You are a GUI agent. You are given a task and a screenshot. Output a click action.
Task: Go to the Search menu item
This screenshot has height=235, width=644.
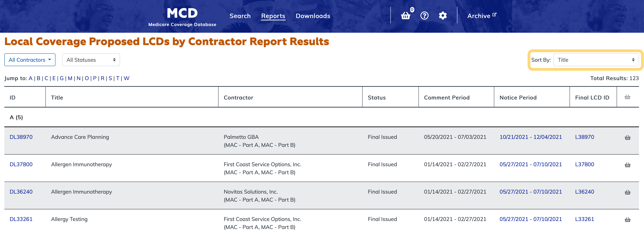click(240, 16)
